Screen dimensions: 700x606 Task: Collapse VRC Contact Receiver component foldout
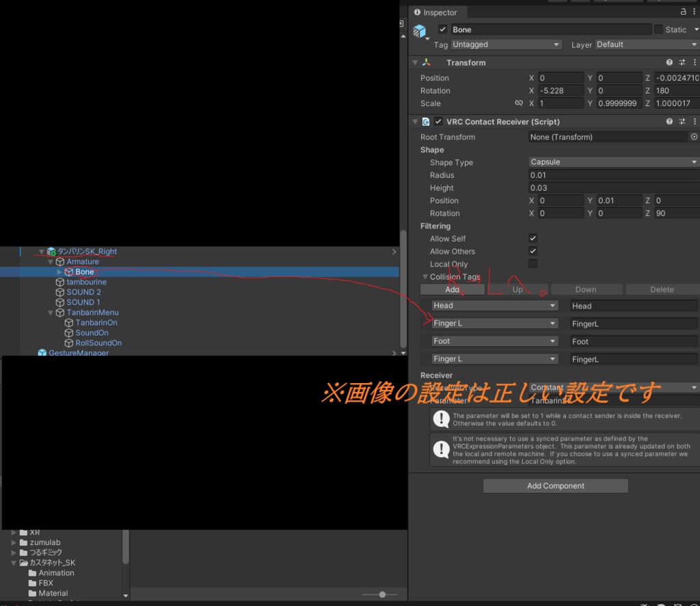415,122
